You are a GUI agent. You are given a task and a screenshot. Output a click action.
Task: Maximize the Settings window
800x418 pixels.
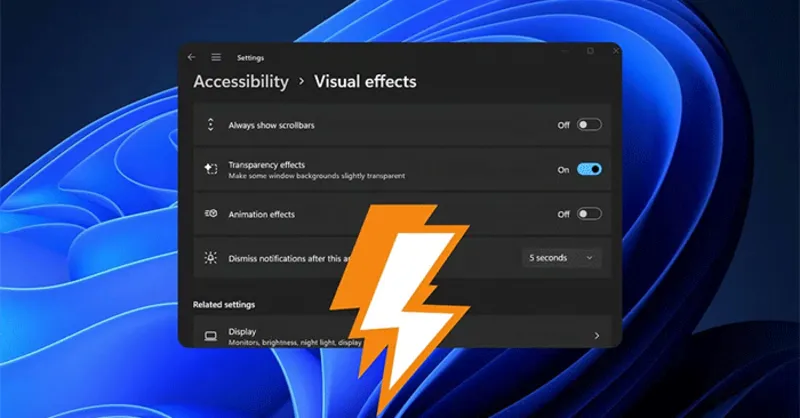tap(590, 51)
